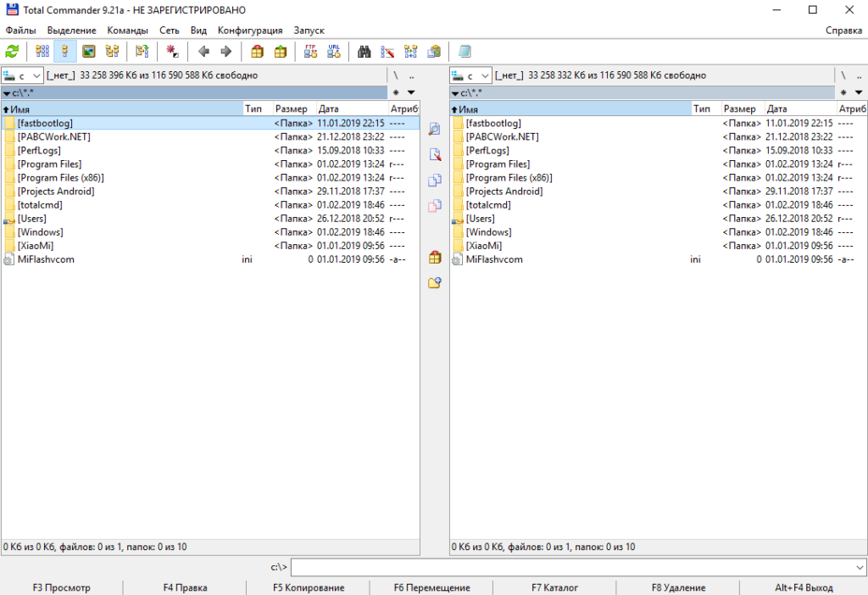Open the multi-rename tool icon
The width and height of the screenshot is (868, 595).
387,52
